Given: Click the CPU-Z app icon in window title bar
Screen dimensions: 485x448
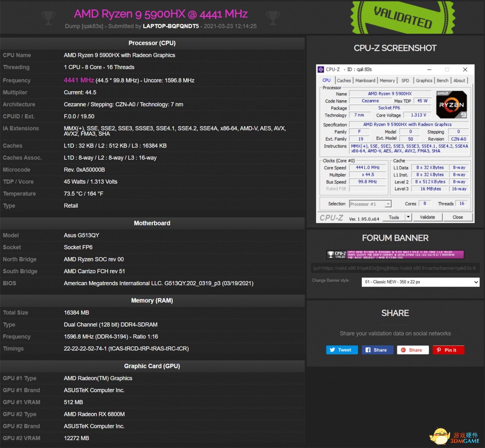Looking at the screenshot, I should click(x=321, y=69).
